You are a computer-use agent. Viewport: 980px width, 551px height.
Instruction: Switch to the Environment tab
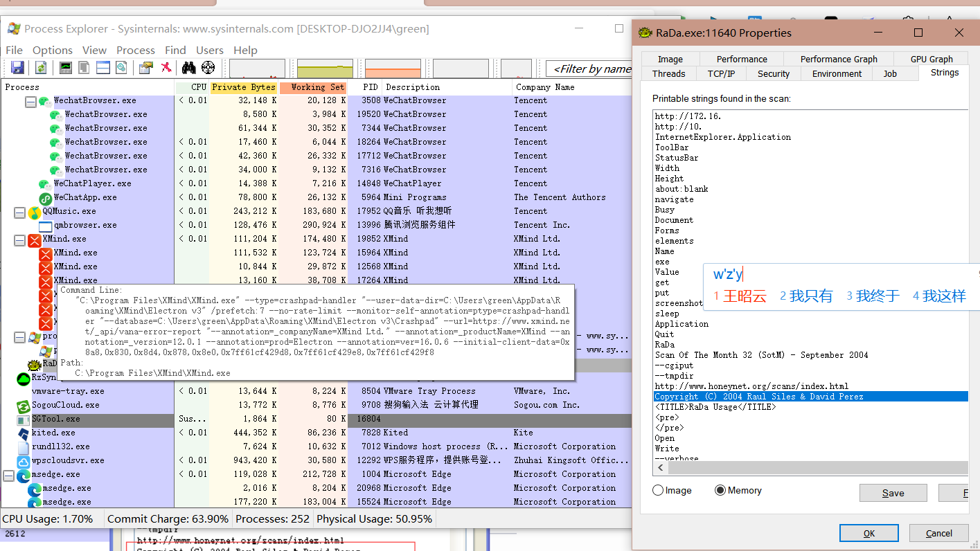coord(837,73)
